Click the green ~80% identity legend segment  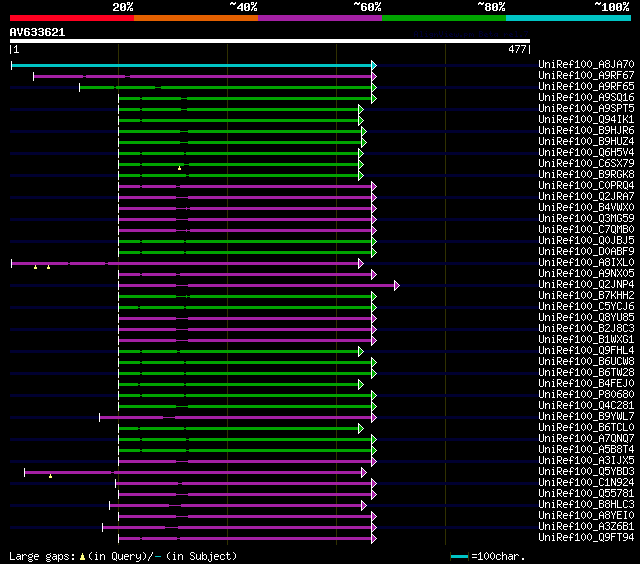coord(443,18)
